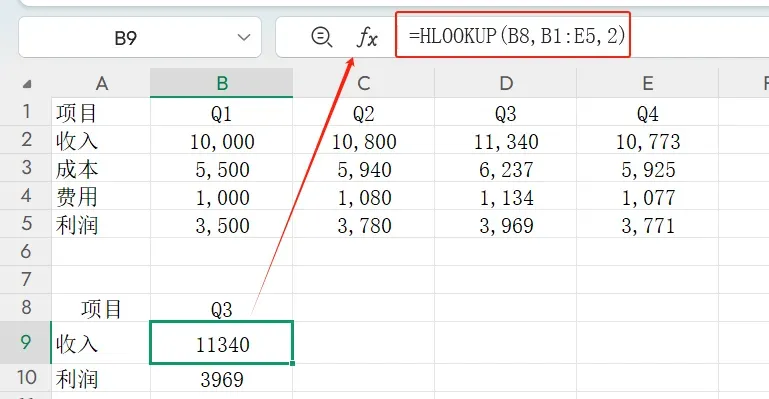Click cell B1 containing Q1

(222, 112)
